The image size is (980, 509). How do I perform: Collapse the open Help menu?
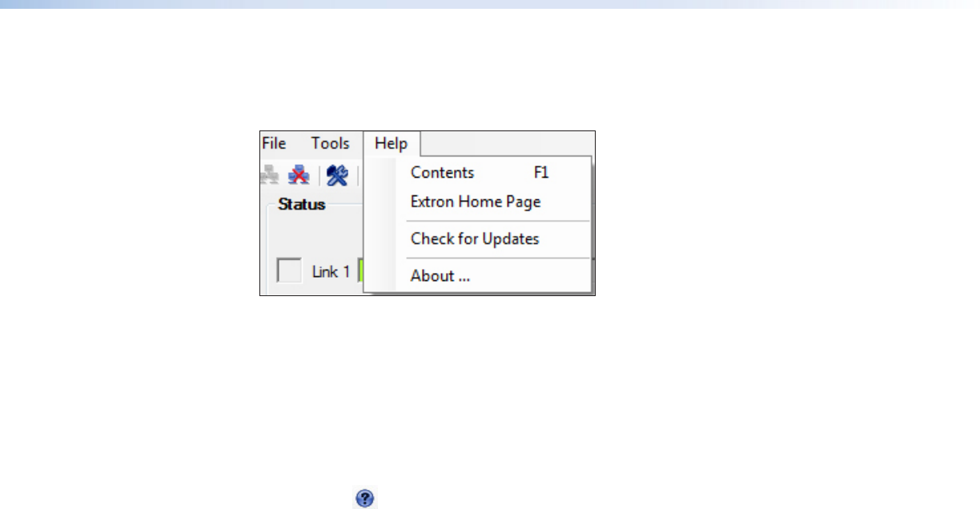coord(392,144)
